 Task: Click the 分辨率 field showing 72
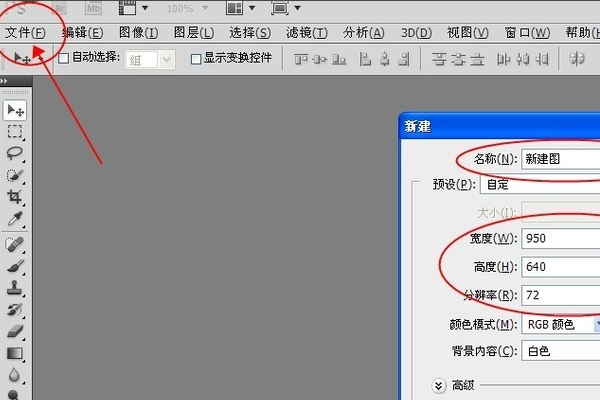[561, 295]
